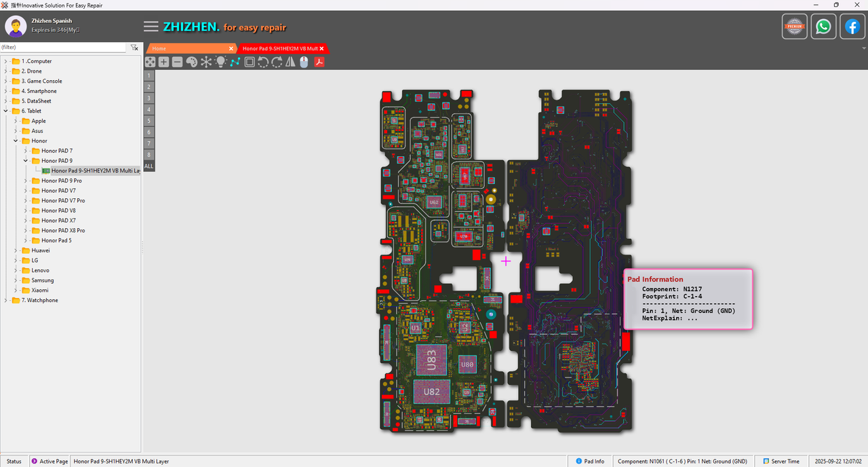Expand the 2. Drone folder
868x467 pixels.
(6, 71)
